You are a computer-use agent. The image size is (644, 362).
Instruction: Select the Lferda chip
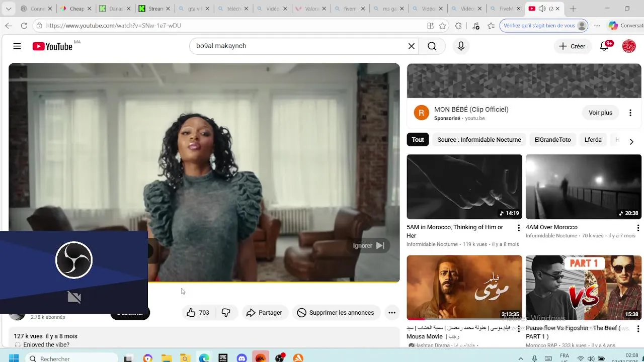[593, 140]
